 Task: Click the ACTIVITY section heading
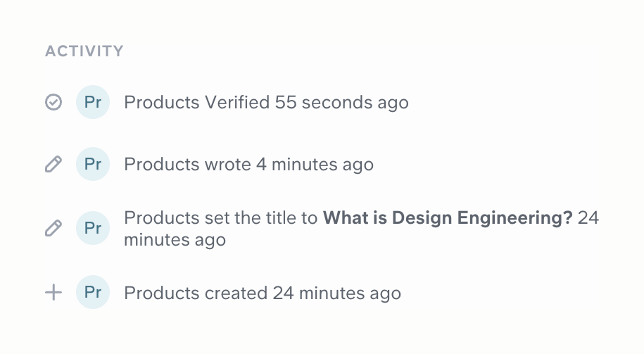point(84,51)
